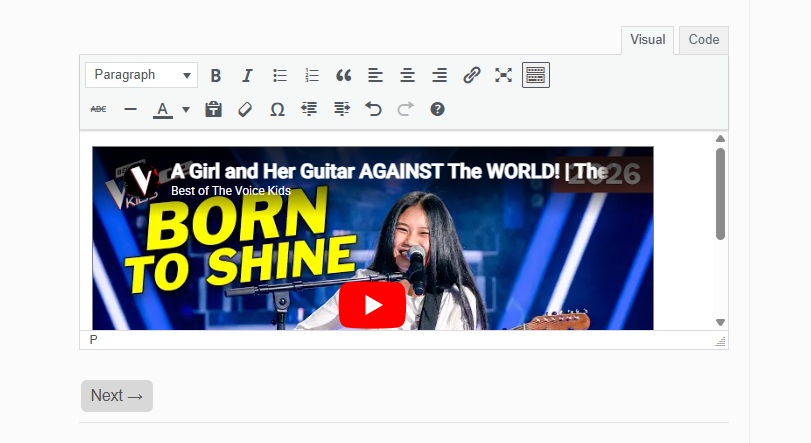Image resolution: width=811 pixels, height=443 pixels.
Task: Undo the last edit
Action: [373, 109]
